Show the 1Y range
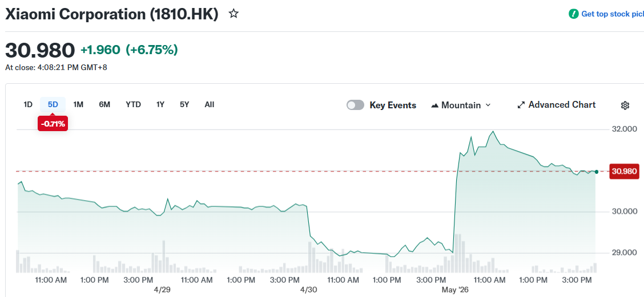The width and height of the screenshot is (644, 297). tap(160, 105)
